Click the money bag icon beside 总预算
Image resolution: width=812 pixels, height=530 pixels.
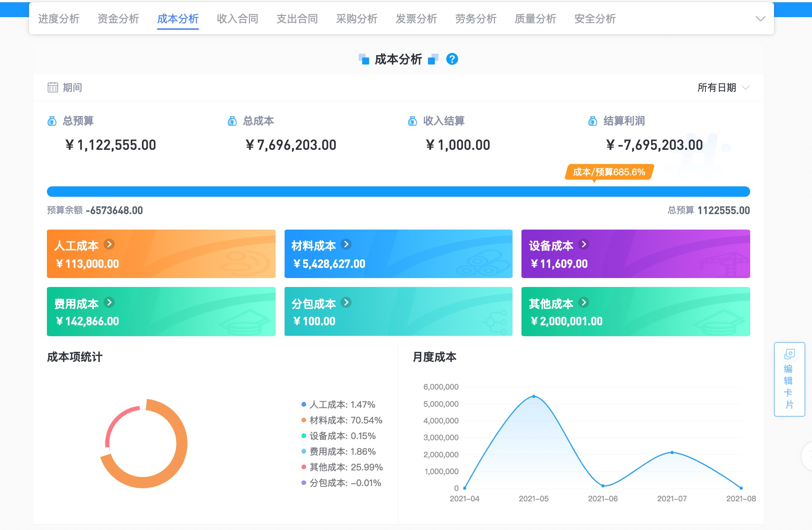click(52, 121)
